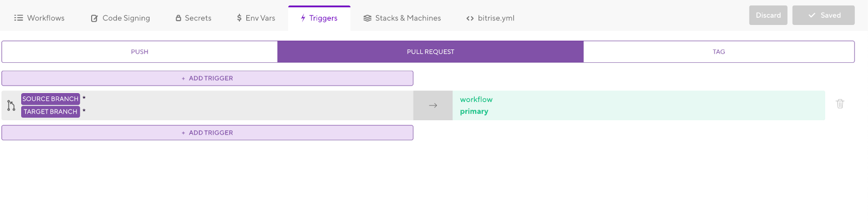Select the Triggers tab
This screenshot has height=221, width=868.
click(x=319, y=18)
